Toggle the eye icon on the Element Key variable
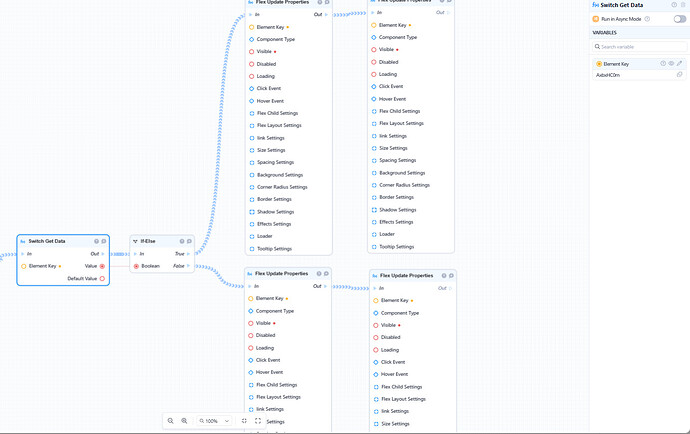690x434 pixels. 671,64
